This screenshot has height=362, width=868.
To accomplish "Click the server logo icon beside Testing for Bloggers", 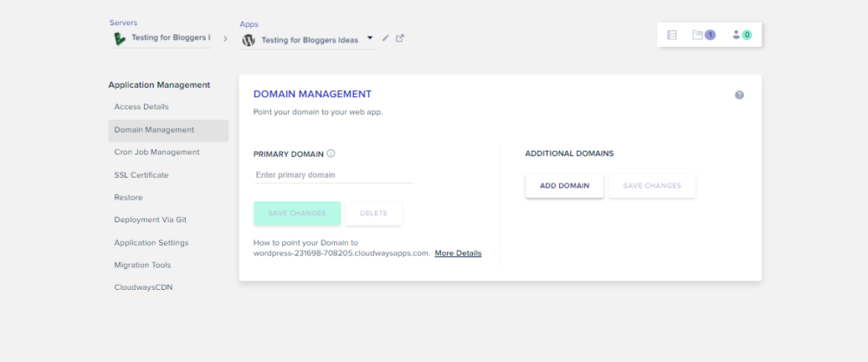I will 120,39.
